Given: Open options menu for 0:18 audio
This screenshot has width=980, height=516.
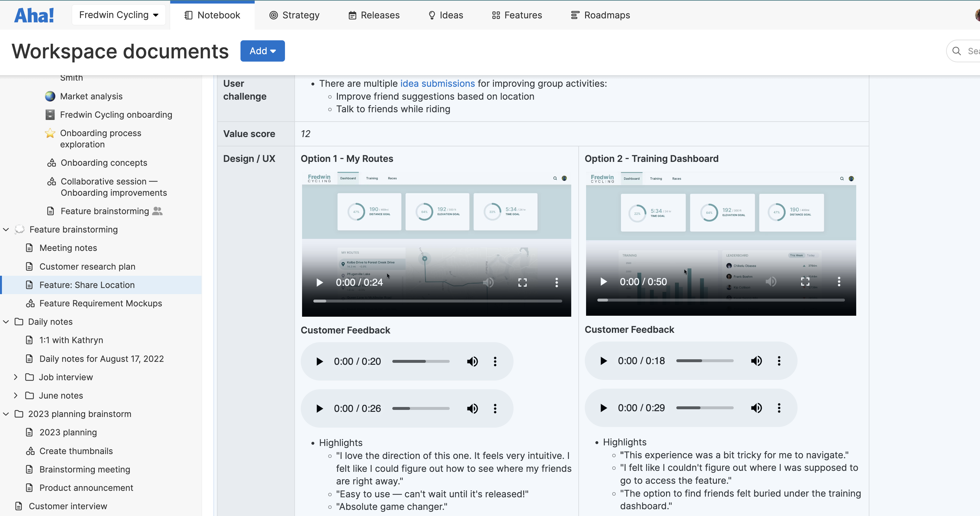Looking at the screenshot, I should click(x=779, y=361).
